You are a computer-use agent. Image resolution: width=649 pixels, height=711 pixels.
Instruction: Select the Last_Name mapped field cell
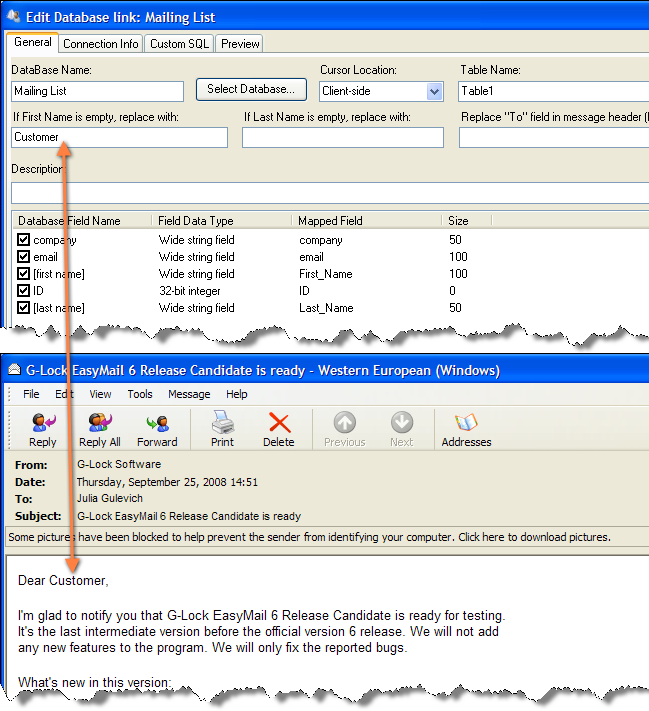[x=326, y=308]
